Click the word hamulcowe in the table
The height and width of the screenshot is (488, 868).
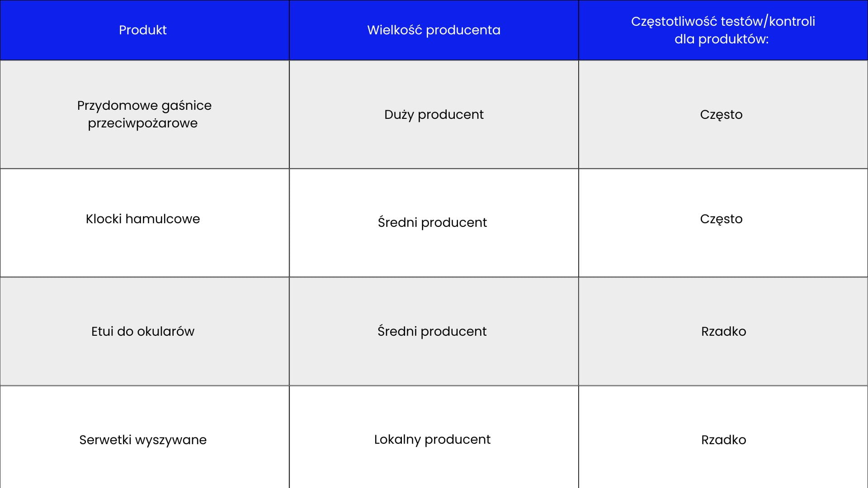pos(162,219)
